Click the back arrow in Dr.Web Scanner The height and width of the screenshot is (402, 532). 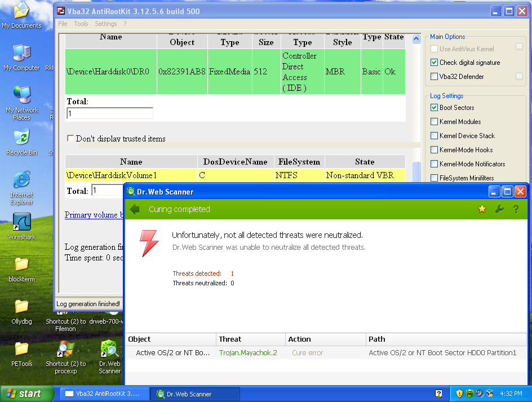coord(135,209)
